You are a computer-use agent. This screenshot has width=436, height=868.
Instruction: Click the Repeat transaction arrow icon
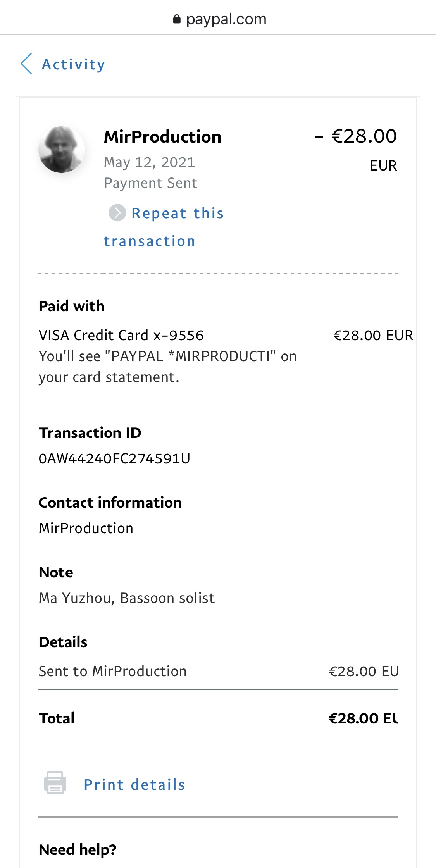[x=117, y=213]
